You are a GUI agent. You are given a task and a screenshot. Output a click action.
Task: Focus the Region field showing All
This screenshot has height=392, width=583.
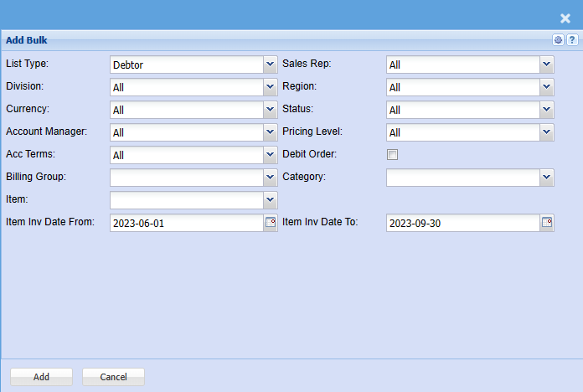click(x=463, y=87)
